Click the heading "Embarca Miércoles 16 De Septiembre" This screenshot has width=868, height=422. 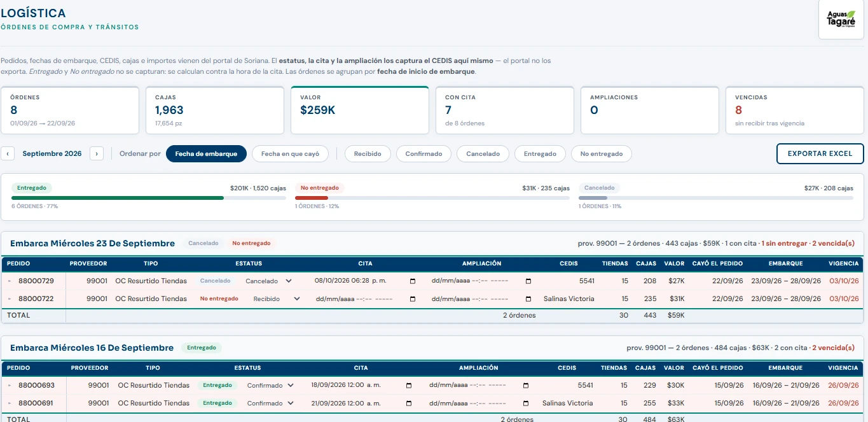(92, 348)
